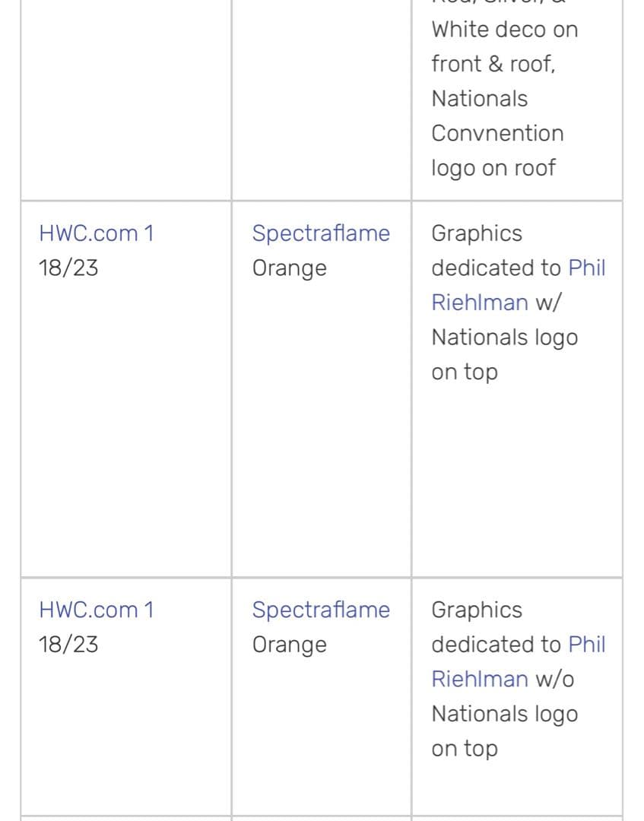Select "Orange" text in the "w/o Nationals logo" row
This screenshot has width=644, height=821.
coord(290,644)
